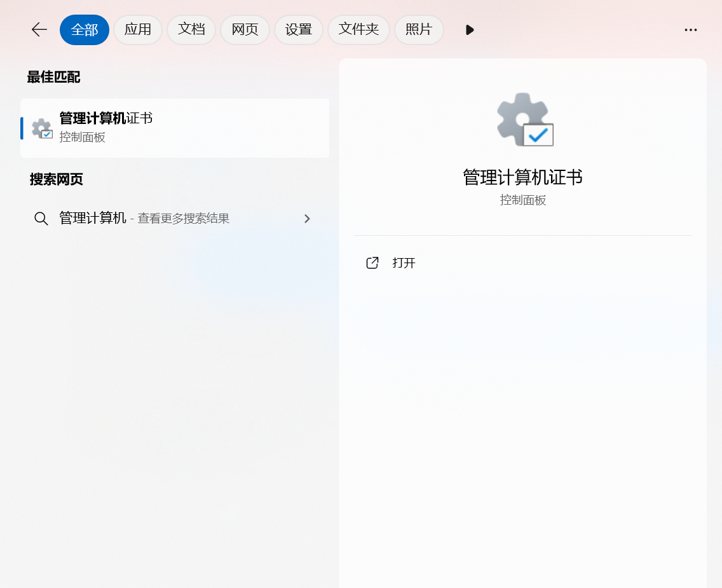Switch to the 应用 filter tab
The height and width of the screenshot is (588, 722).
pyautogui.click(x=138, y=30)
